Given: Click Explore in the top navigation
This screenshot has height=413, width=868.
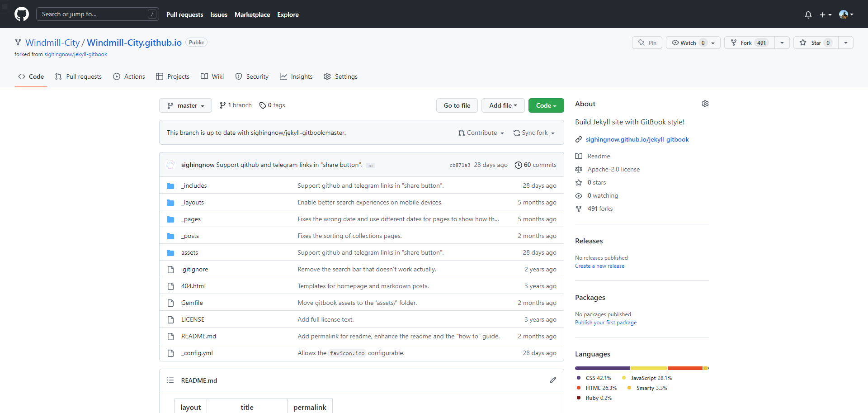Looking at the screenshot, I should pyautogui.click(x=288, y=14).
